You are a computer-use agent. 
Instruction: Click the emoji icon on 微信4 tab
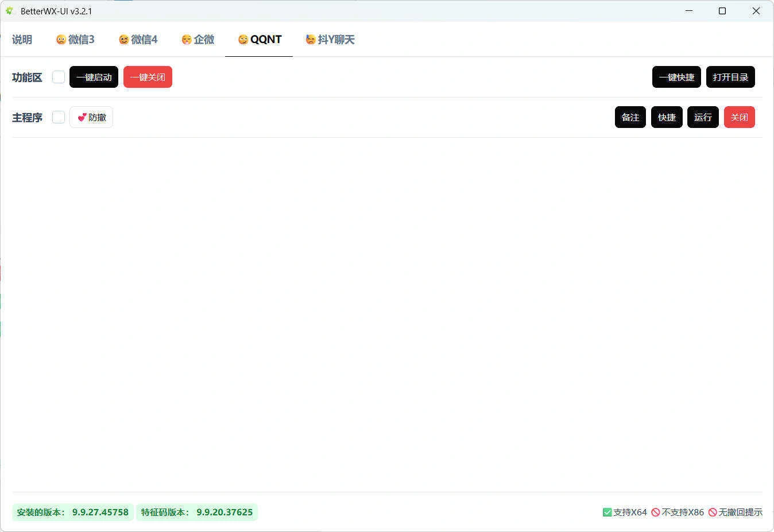pyautogui.click(x=123, y=39)
